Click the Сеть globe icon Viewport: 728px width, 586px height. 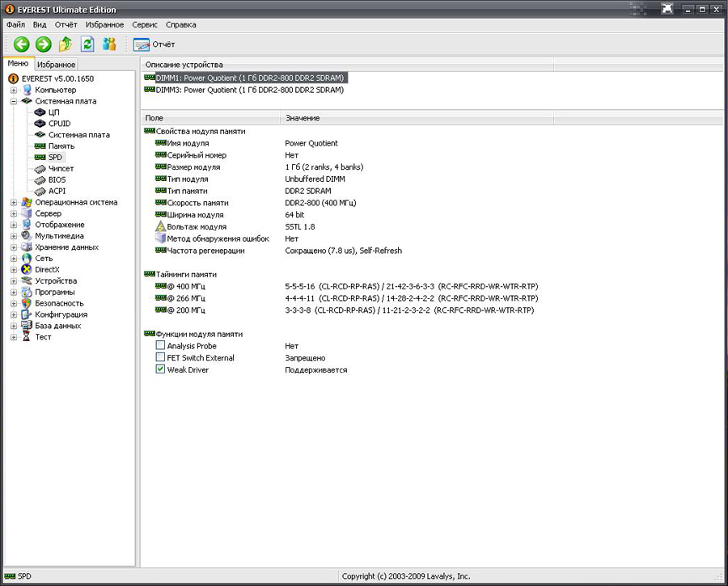[x=27, y=259]
